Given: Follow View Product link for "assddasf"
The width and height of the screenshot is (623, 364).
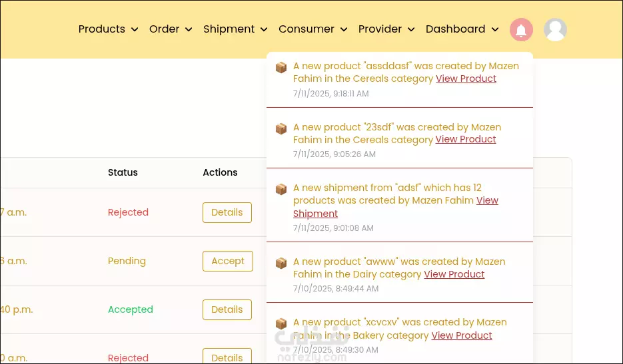Looking at the screenshot, I should [x=466, y=79].
